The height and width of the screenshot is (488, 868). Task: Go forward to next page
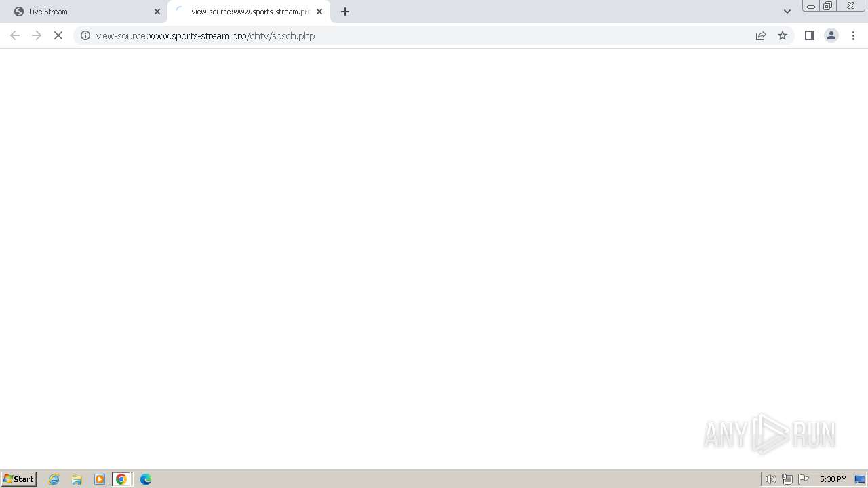pos(37,35)
